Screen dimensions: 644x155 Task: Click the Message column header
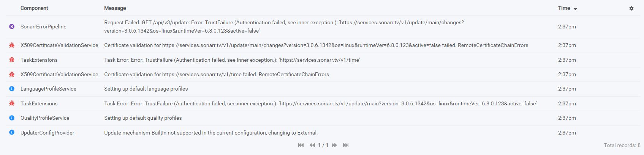click(115, 8)
